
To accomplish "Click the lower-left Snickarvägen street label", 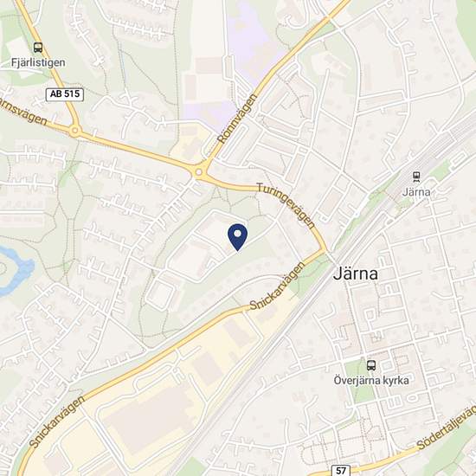I will (58, 421).
